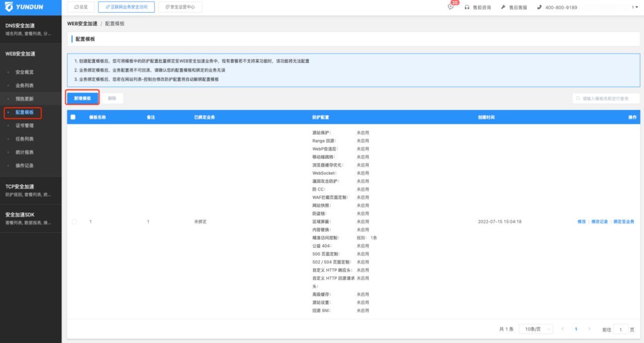The width and height of the screenshot is (644, 343).
Task: Click the headset icon beside 售前咨询
Action: (x=467, y=8)
